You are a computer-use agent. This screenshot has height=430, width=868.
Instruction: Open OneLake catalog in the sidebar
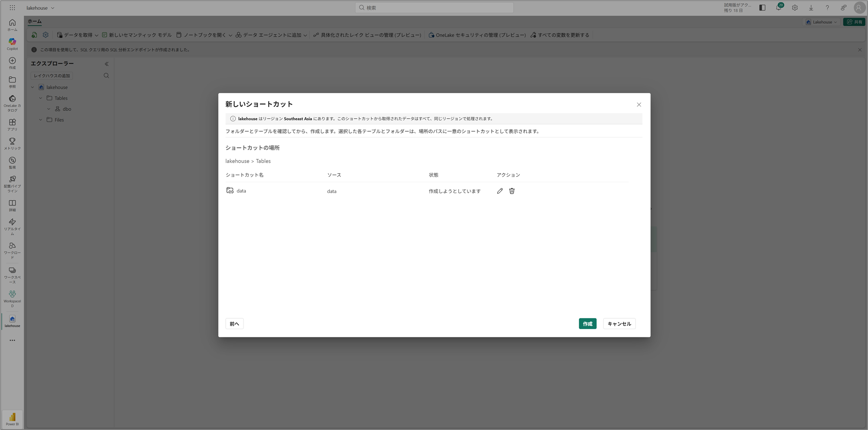[12, 103]
